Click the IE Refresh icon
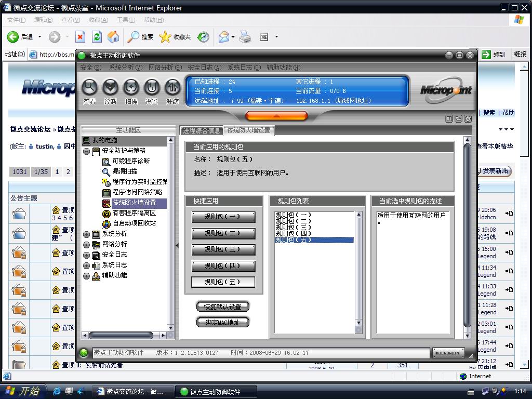This screenshot has height=399, width=532. click(x=97, y=37)
